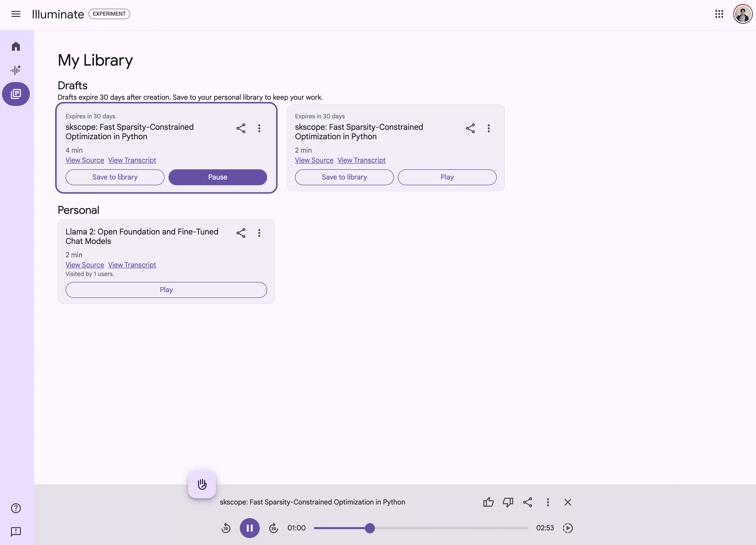The image size is (756, 545).
Task: View Transcript of Llama 2 audio
Action: tap(132, 265)
